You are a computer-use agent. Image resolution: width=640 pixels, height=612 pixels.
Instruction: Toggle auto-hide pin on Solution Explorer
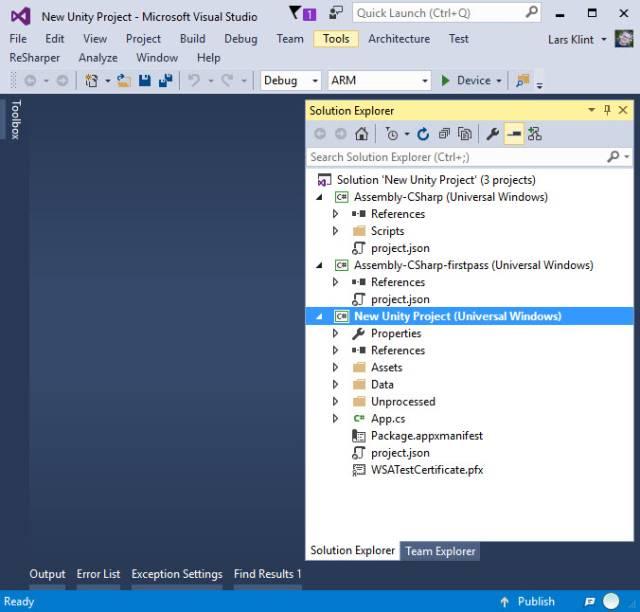tap(607, 110)
